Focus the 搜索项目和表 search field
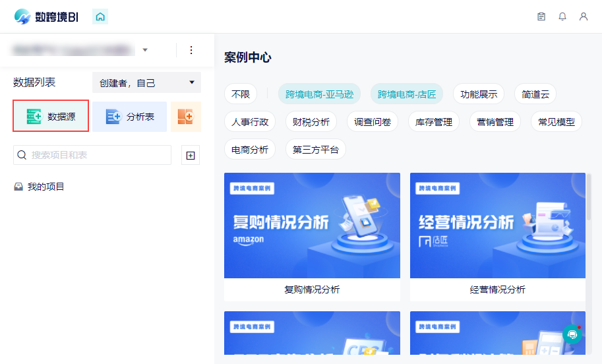Viewport: 602px width, 364px height. 92,155
